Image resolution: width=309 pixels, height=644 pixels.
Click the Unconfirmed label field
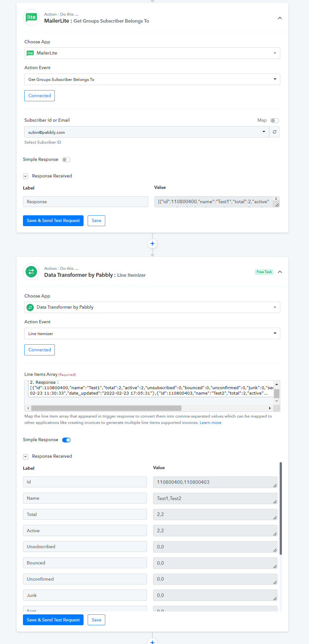[85, 579]
